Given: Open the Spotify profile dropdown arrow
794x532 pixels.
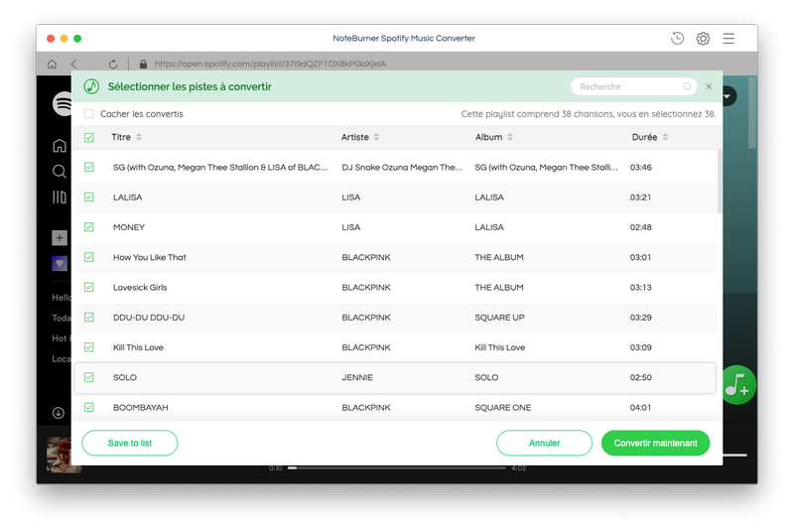Looking at the screenshot, I should [728, 96].
